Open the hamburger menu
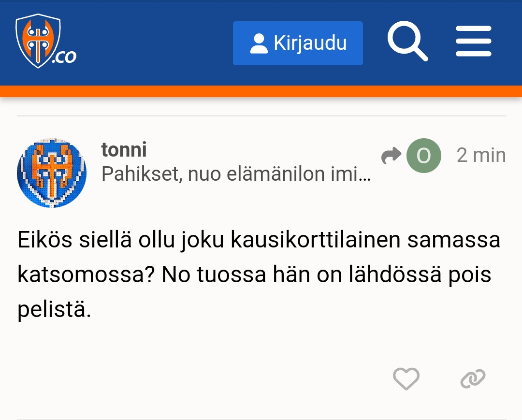Image resolution: width=522 pixels, height=420 pixels. click(473, 41)
